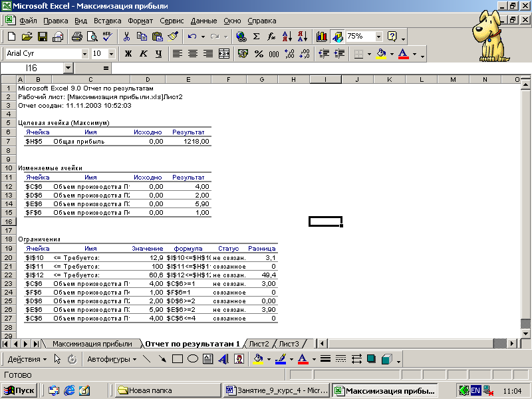The width and height of the screenshot is (532, 399).
Task: Undo the last action
Action: pos(192,37)
